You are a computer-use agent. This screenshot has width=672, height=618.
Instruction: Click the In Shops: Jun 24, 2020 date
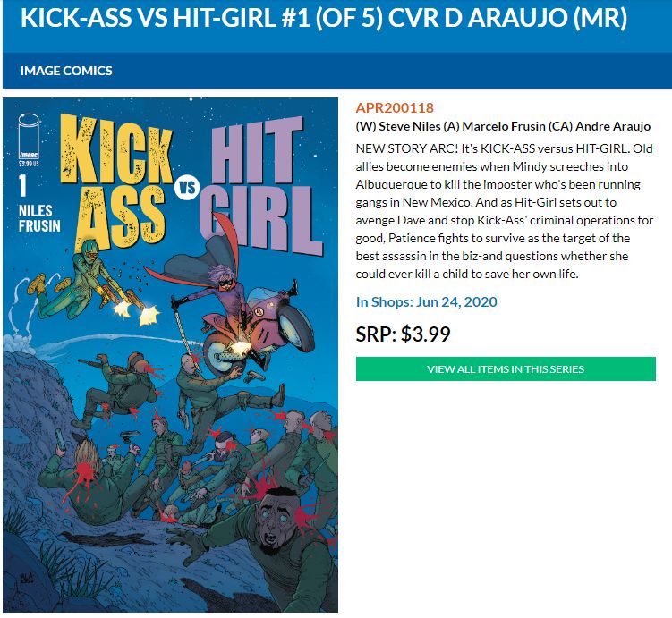click(426, 301)
